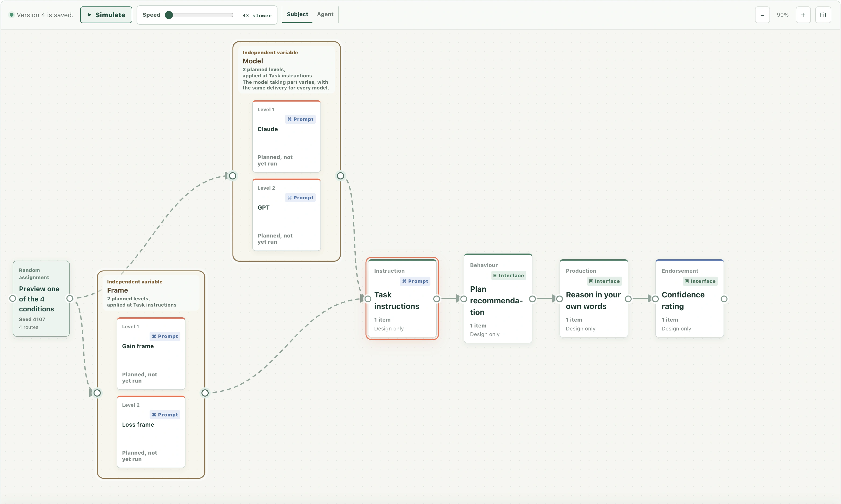841x504 pixels.
Task: Click the Random assignment input port
Action: click(x=13, y=298)
